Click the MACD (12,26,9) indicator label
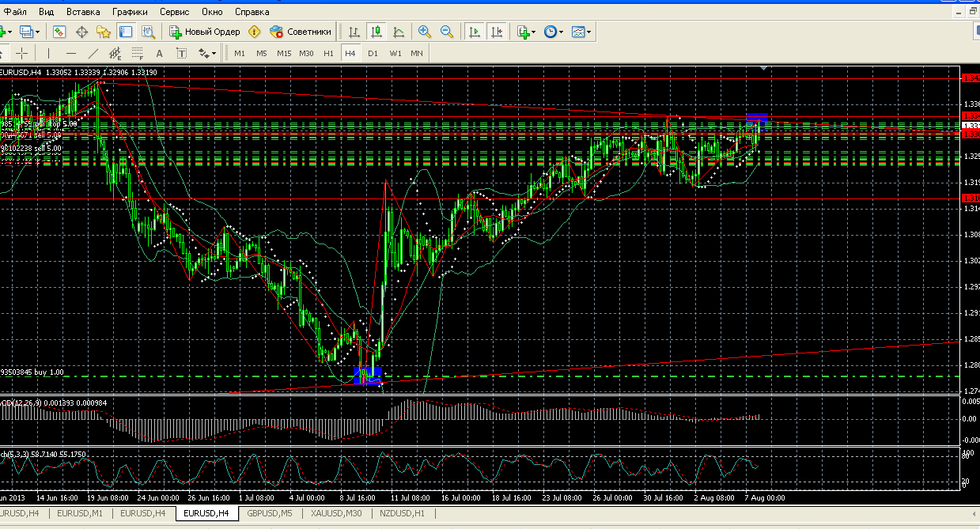Image resolution: width=980 pixels, height=529 pixels. click(53, 402)
